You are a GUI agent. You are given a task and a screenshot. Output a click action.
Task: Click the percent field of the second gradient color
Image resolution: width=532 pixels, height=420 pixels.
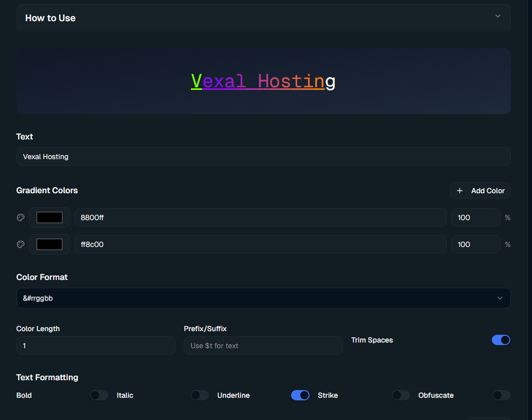click(x=475, y=244)
